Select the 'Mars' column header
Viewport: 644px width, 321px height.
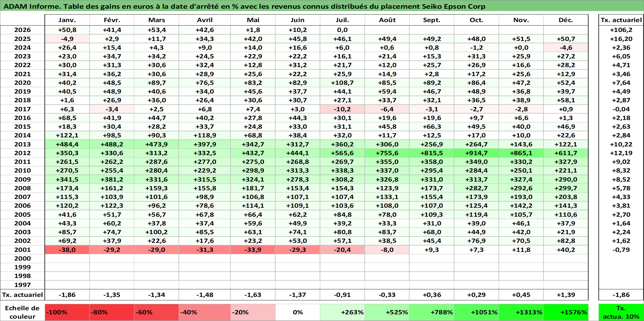pos(156,20)
